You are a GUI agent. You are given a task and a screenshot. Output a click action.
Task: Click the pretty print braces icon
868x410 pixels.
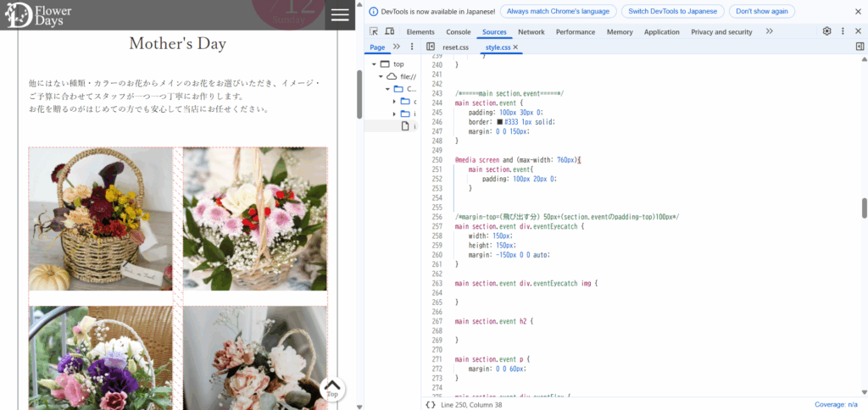pos(431,404)
